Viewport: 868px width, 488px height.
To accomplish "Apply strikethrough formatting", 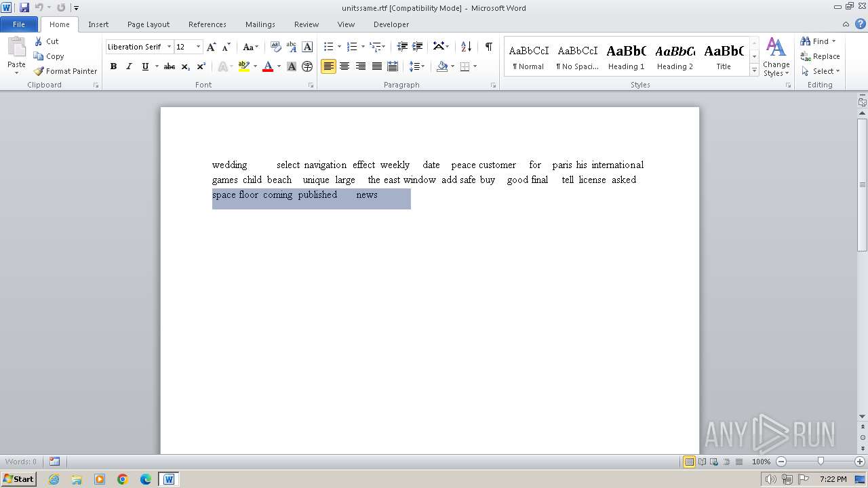I will click(170, 66).
